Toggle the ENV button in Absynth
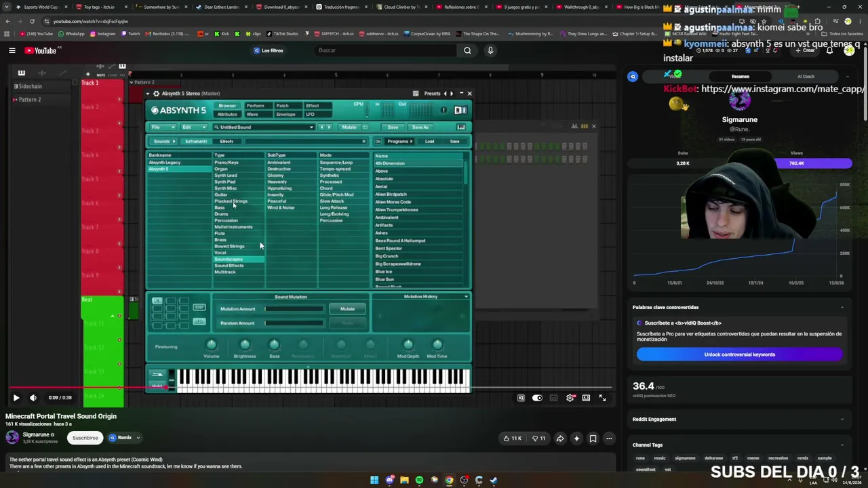The height and width of the screenshot is (488, 868). click(199, 308)
